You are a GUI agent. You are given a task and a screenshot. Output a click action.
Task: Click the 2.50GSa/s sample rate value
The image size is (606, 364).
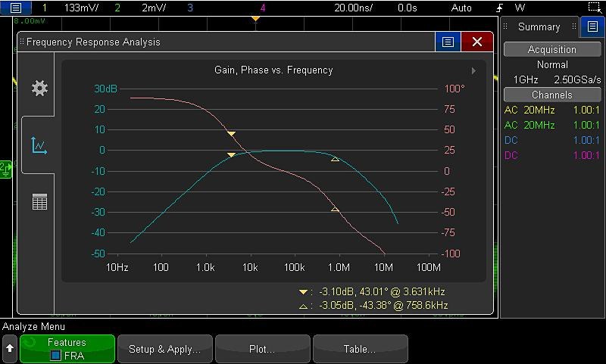[577, 79]
